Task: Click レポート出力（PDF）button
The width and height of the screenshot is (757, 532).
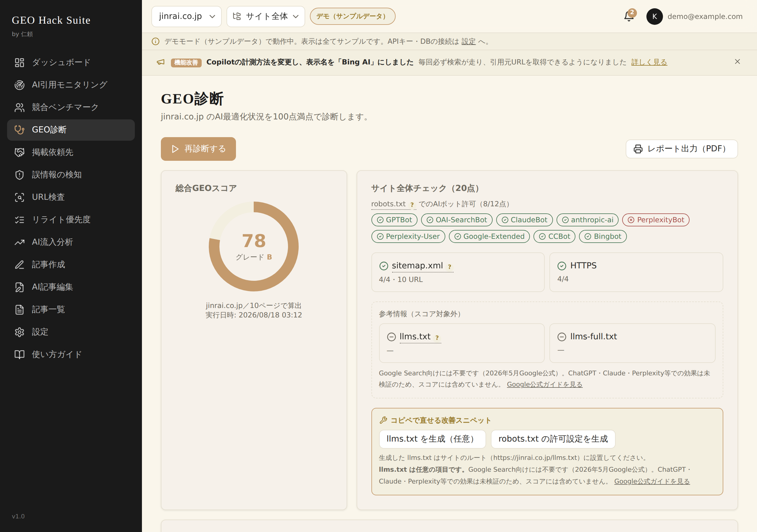Action: pyautogui.click(x=682, y=149)
